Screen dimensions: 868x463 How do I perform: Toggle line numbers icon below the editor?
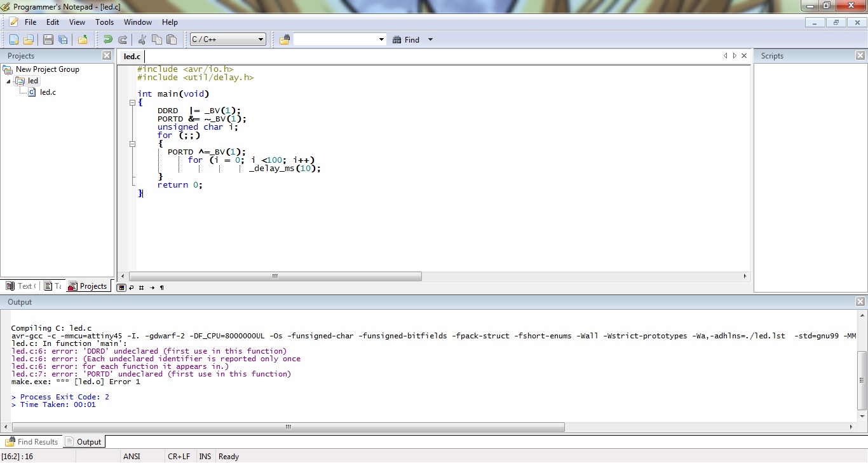click(x=141, y=287)
